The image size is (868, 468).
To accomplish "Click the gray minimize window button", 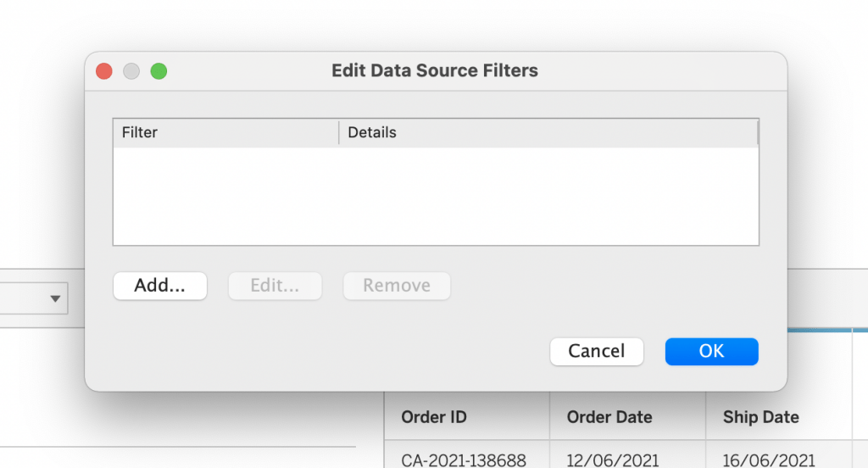I will pos(131,71).
